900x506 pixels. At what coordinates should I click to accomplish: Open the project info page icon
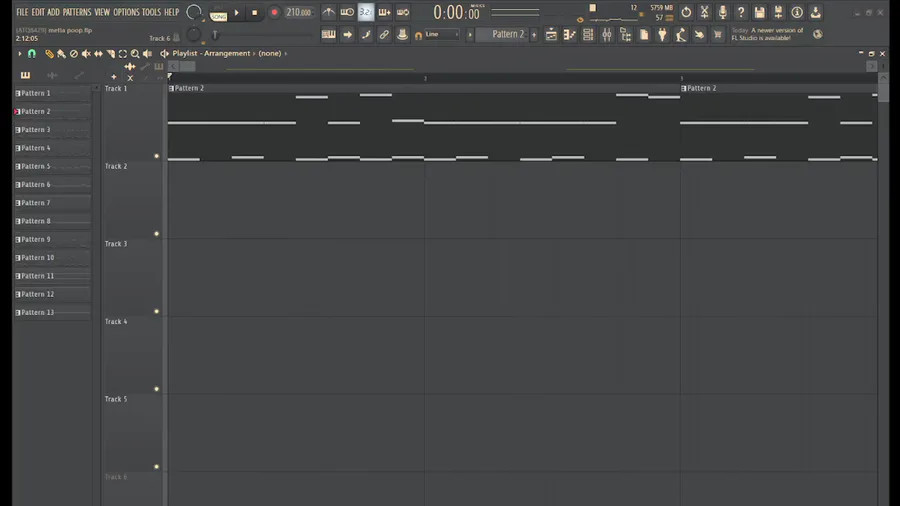click(x=644, y=35)
